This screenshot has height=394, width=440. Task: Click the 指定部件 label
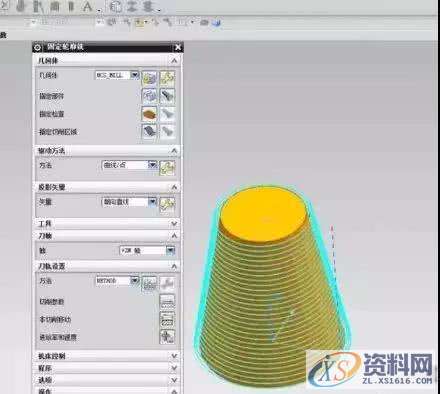[x=51, y=96]
